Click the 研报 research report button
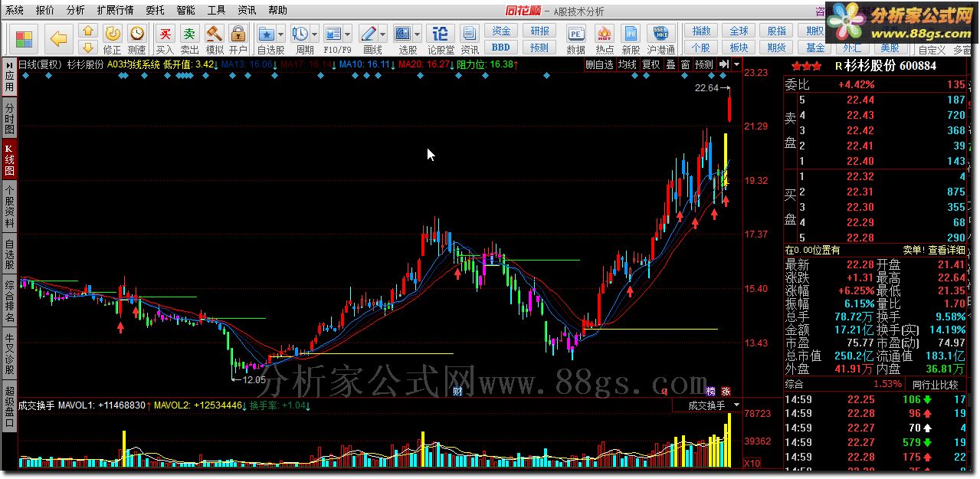The width and height of the screenshot is (980, 479). (x=539, y=31)
